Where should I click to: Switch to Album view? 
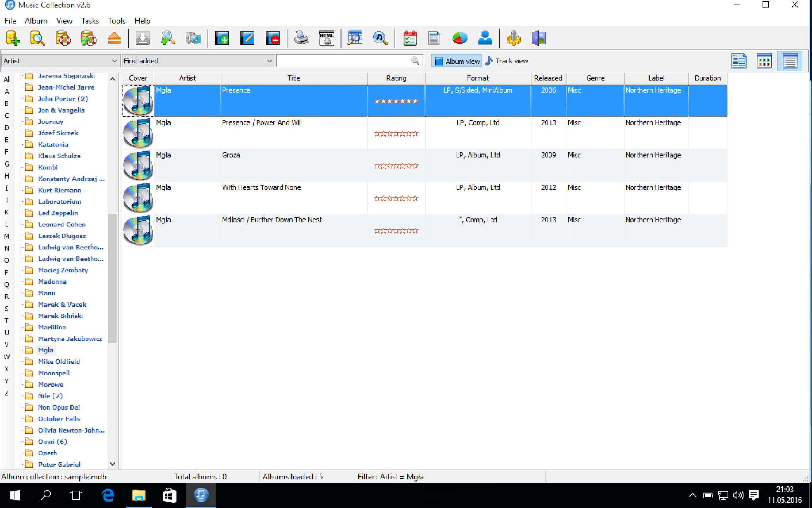point(457,61)
